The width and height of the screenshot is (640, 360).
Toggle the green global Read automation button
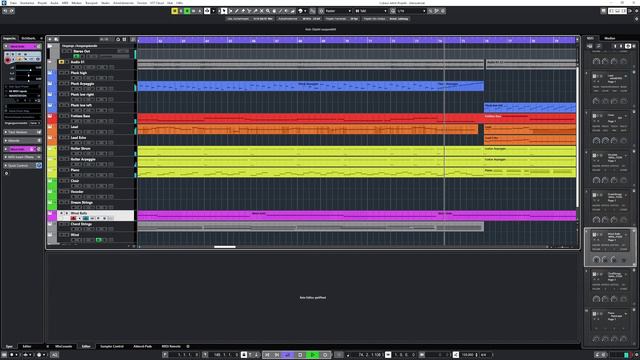187,11
